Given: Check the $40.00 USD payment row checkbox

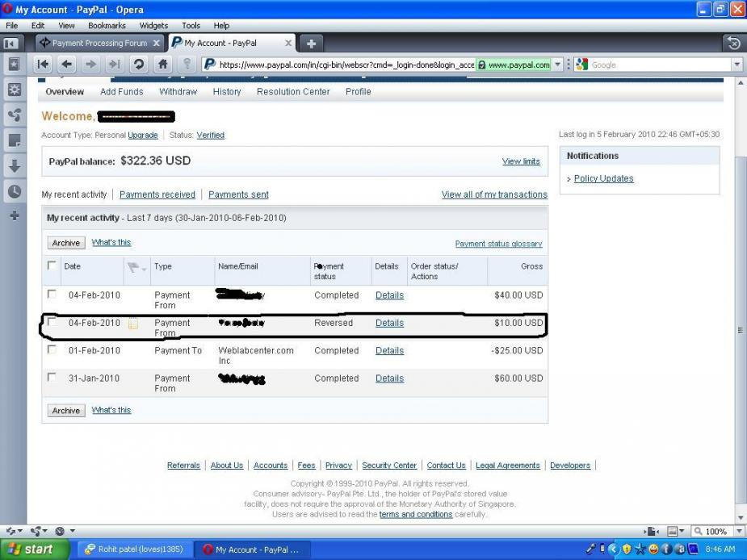Looking at the screenshot, I should 52,295.
